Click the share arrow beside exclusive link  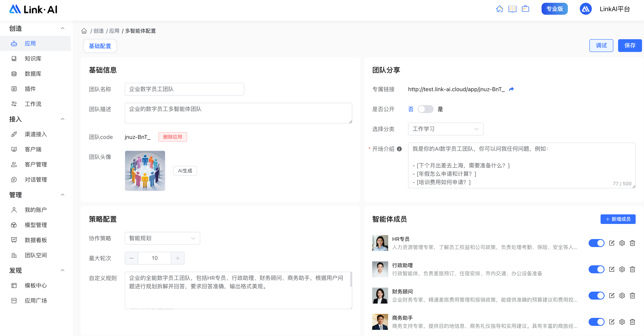pyautogui.click(x=511, y=89)
